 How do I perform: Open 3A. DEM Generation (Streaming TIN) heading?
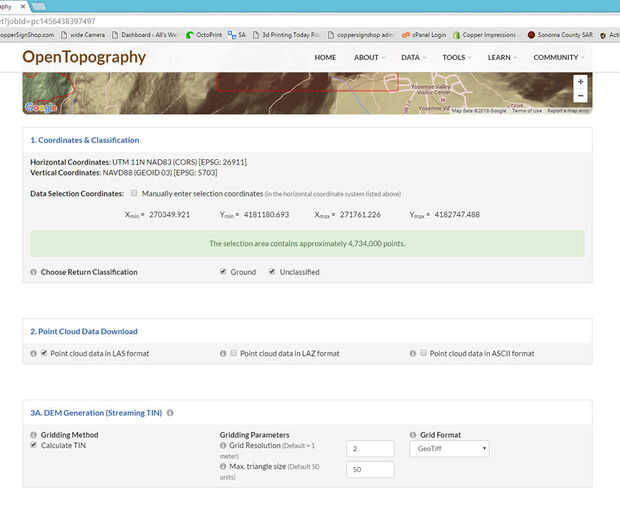point(96,413)
